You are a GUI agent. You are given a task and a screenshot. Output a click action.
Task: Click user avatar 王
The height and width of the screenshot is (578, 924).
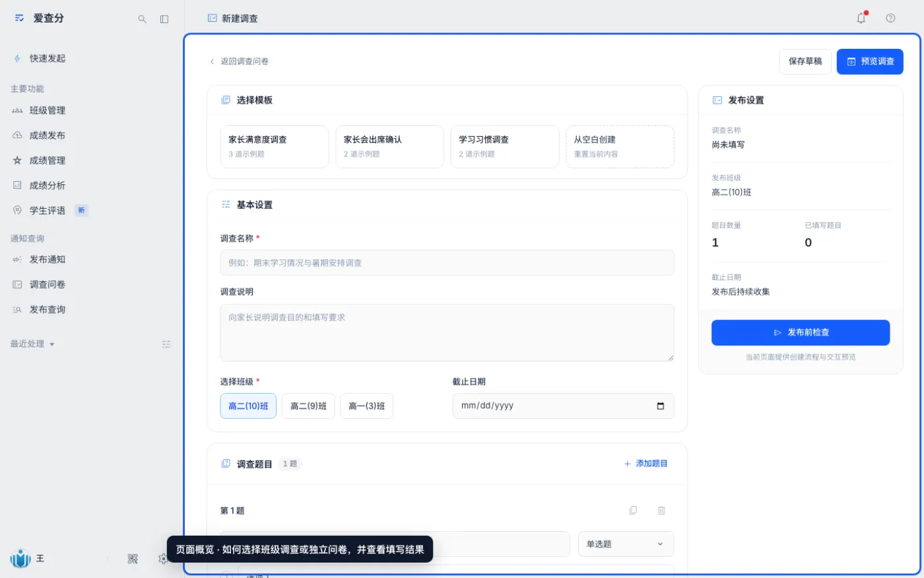coord(20,559)
